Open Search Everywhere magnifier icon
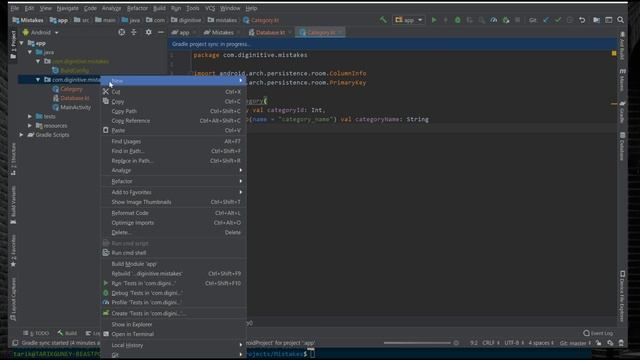 [620, 20]
